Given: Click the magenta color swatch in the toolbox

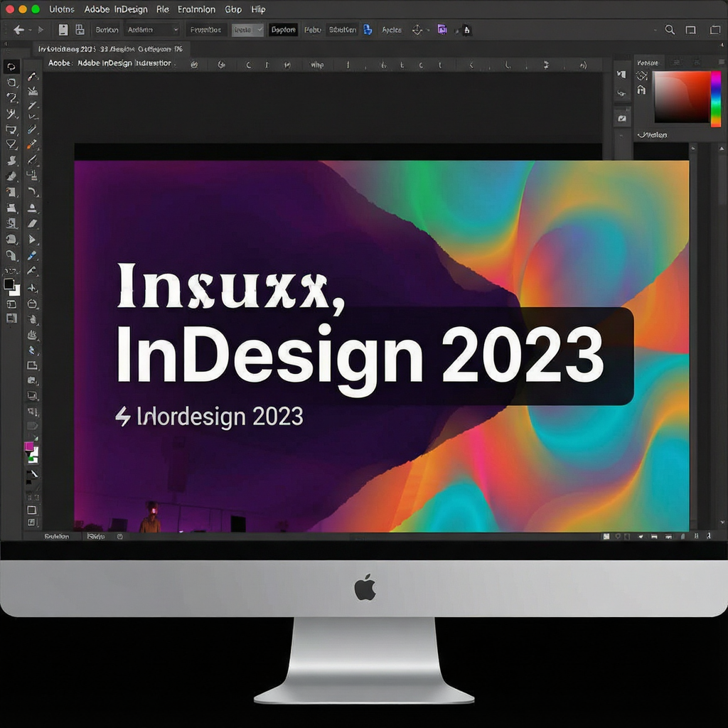Looking at the screenshot, I should (28, 446).
